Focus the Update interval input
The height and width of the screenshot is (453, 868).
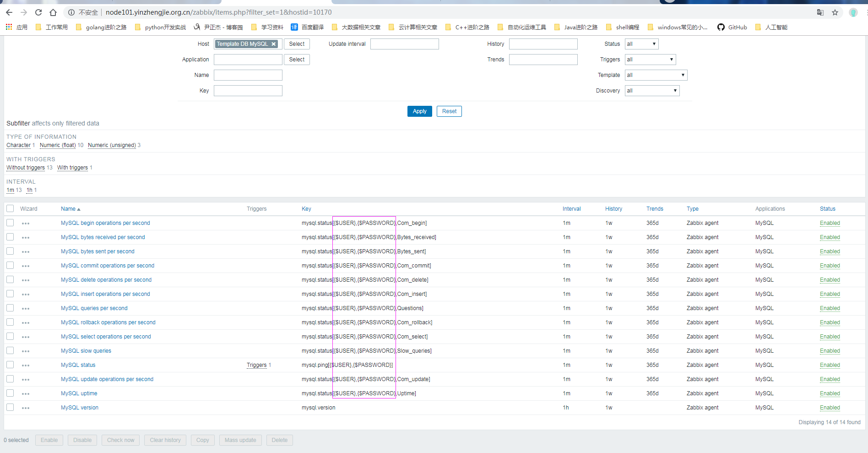point(405,44)
